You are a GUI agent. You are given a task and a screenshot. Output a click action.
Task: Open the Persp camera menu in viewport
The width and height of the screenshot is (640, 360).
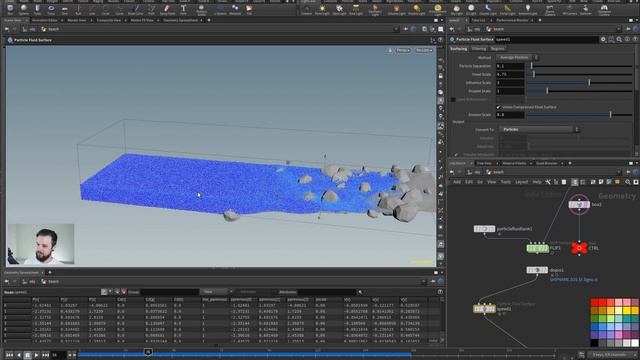403,50
